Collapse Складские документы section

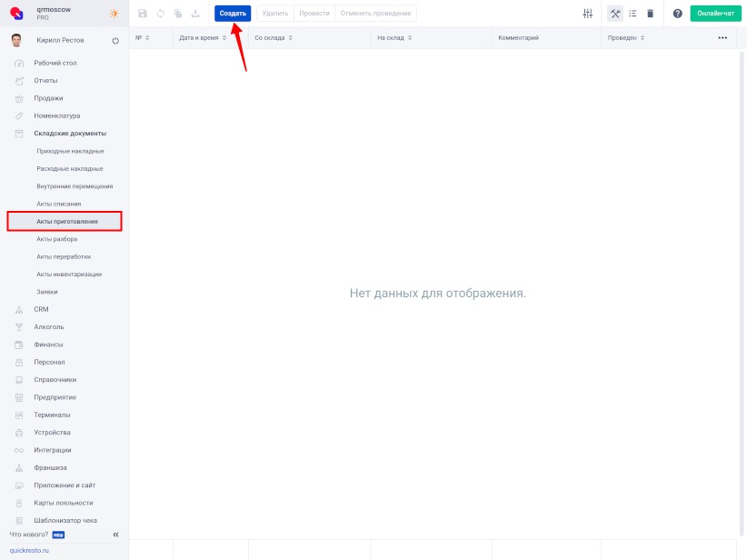[70, 134]
